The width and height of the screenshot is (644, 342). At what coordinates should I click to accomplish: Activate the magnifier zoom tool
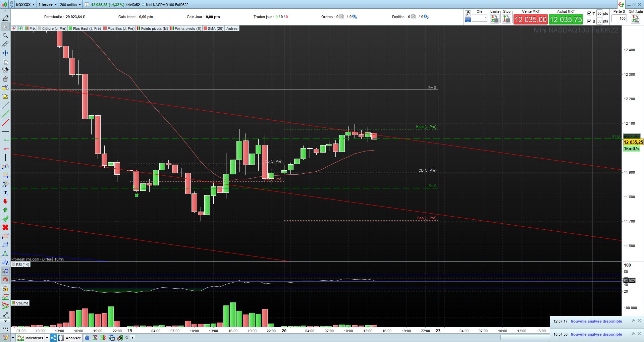5,36
